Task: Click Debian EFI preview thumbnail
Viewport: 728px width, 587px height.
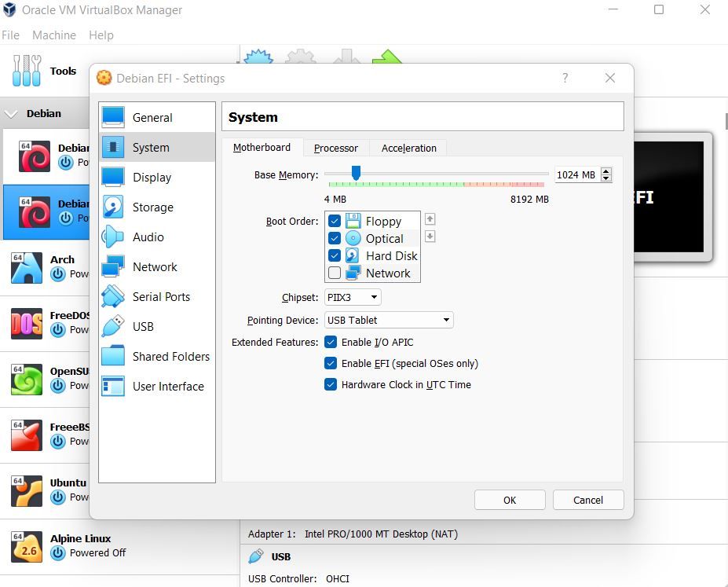Action: click(671, 196)
